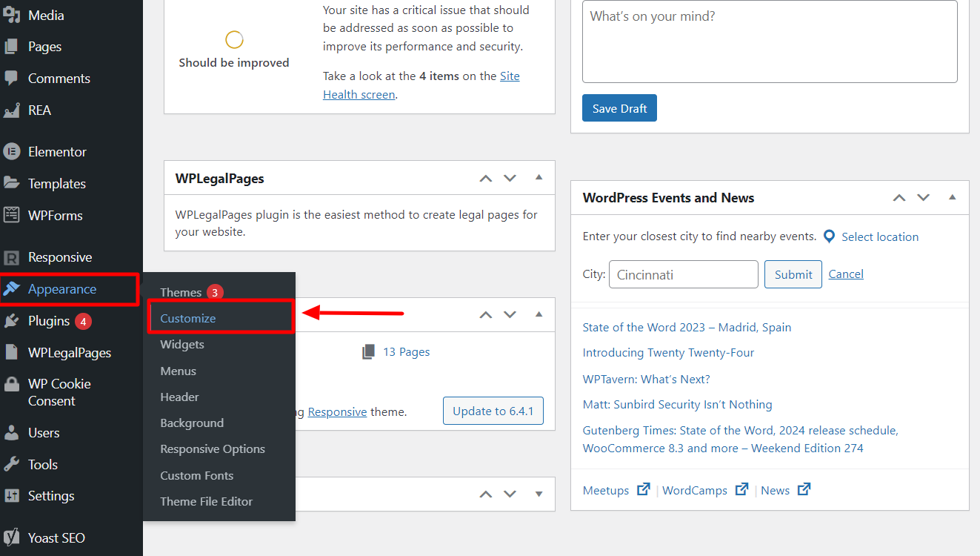Open Widgets in Appearance submenu
The image size is (980, 556).
coord(182,344)
